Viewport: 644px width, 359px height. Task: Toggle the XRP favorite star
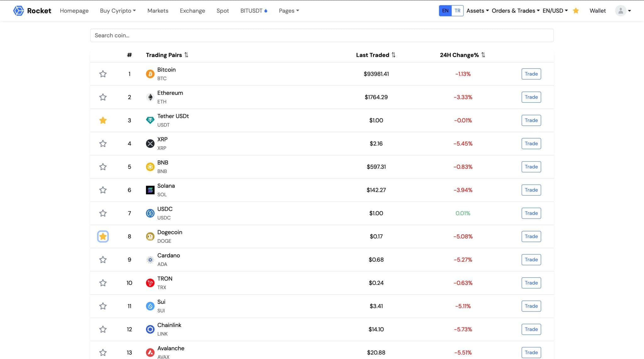tap(103, 144)
